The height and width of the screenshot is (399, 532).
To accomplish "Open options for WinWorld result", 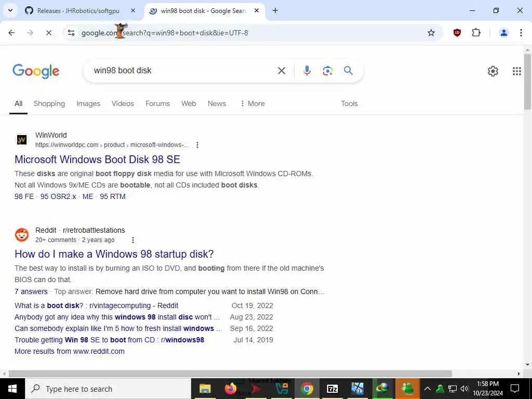I will coord(197,145).
